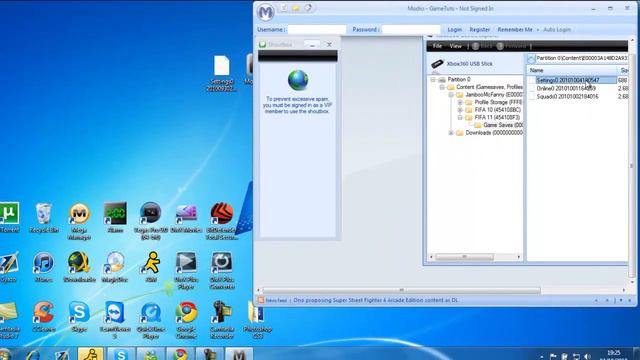Open the Camtasia Recorder desktop shortcut

222,320
